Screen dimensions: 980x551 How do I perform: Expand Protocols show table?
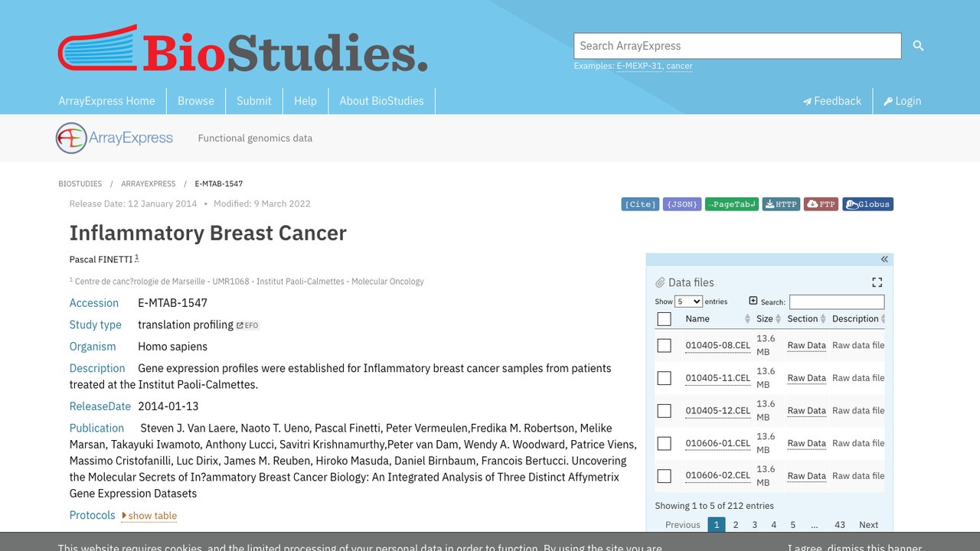click(149, 516)
